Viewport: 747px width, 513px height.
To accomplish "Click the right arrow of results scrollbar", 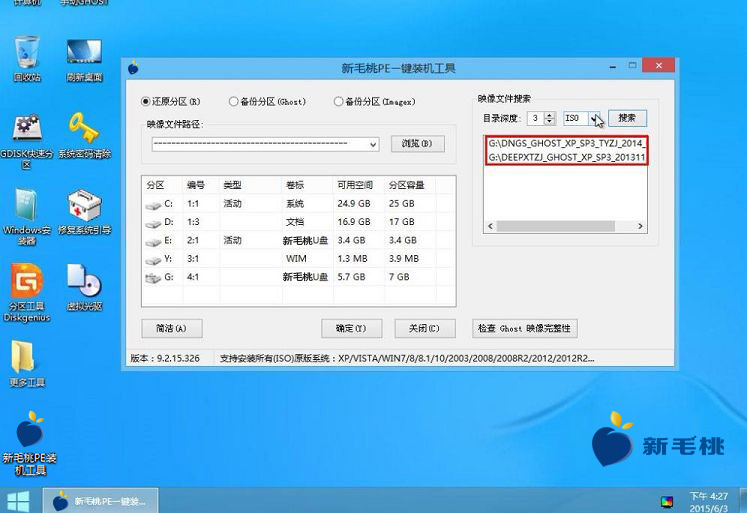I will (x=640, y=226).
